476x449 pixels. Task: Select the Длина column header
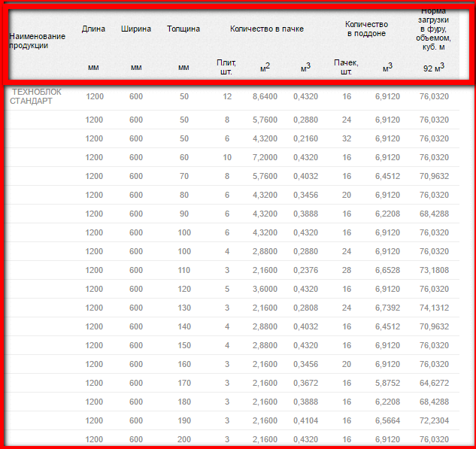tap(93, 29)
